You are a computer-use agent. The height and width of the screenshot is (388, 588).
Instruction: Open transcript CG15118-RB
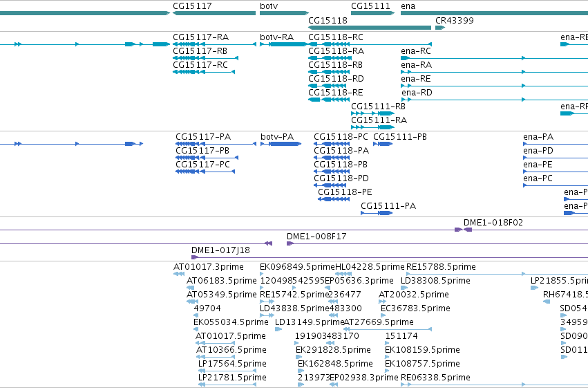[x=335, y=65]
